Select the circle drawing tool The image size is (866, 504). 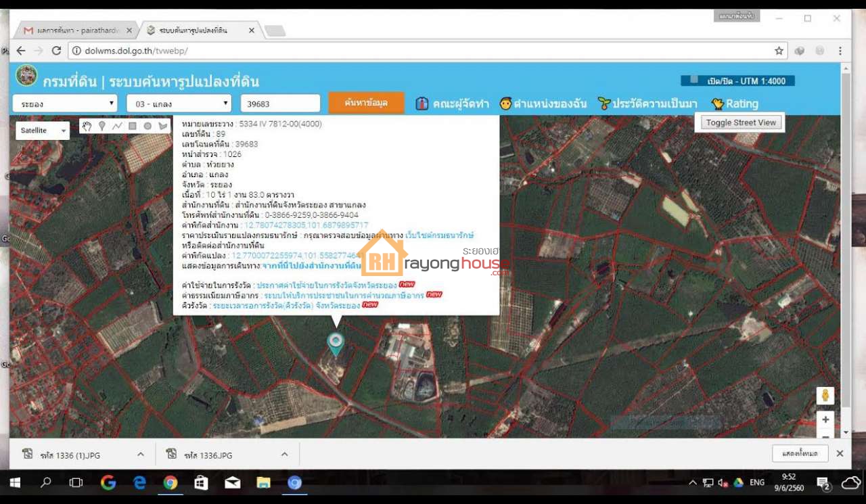(x=147, y=126)
